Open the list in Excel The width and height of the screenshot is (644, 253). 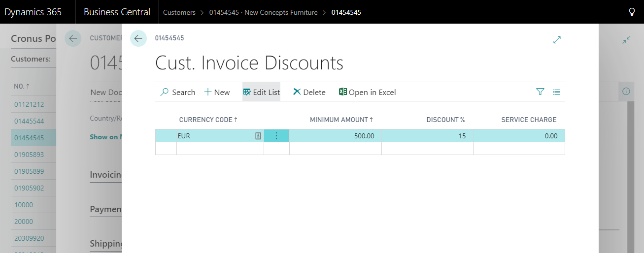click(x=368, y=92)
